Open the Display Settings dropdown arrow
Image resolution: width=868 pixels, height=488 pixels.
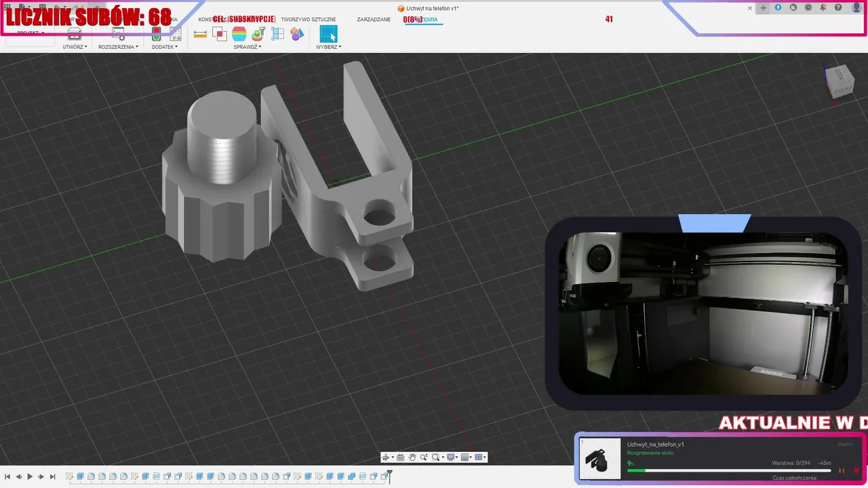coord(457,458)
